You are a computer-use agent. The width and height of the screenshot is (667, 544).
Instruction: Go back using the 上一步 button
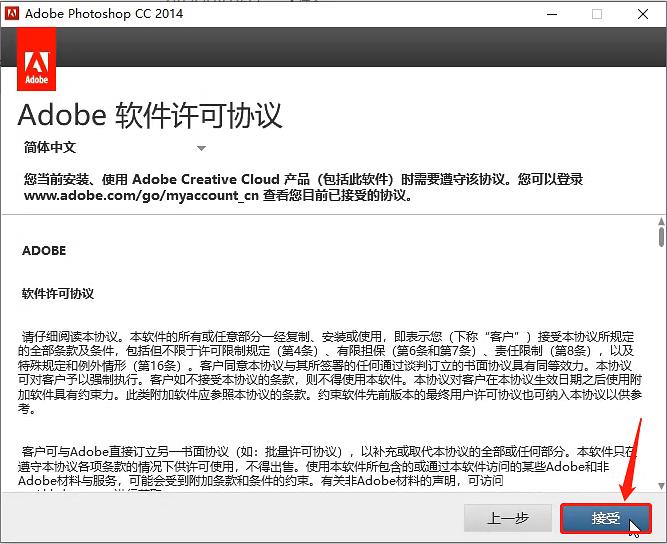[508, 518]
